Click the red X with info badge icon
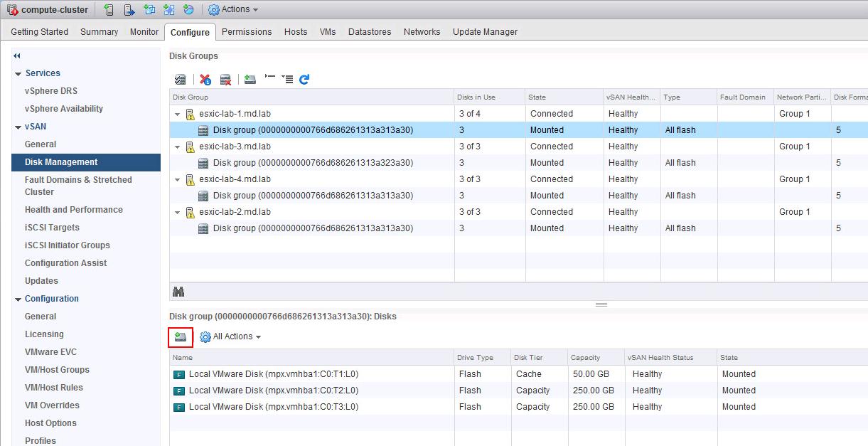The image size is (868, 446). coord(205,80)
